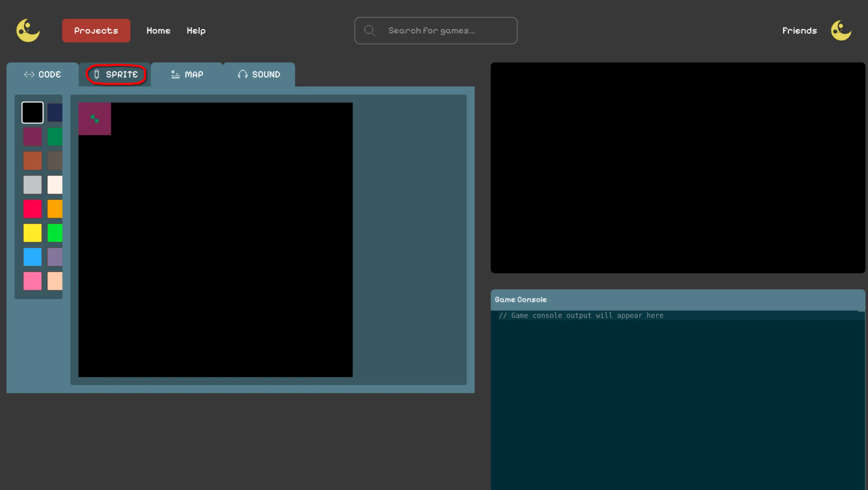Image resolution: width=868 pixels, height=490 pixels.
Task: Open the Friends link
Action: pos(800,31)
